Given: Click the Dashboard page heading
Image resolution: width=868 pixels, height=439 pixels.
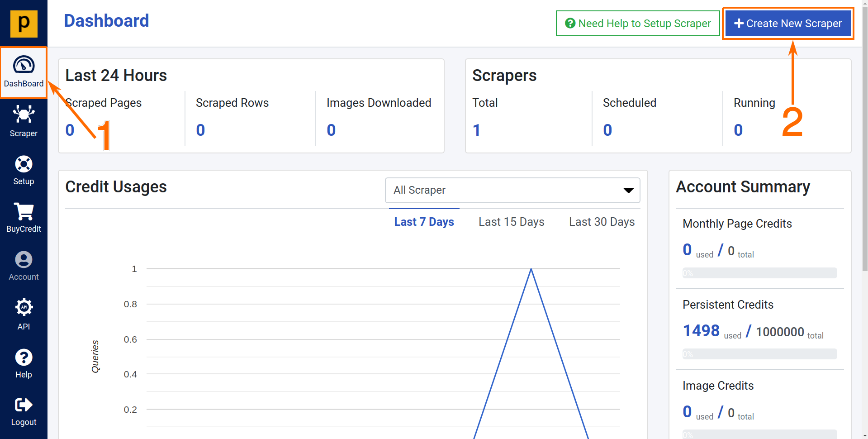Looking at the screenshot, I should 106,21.
